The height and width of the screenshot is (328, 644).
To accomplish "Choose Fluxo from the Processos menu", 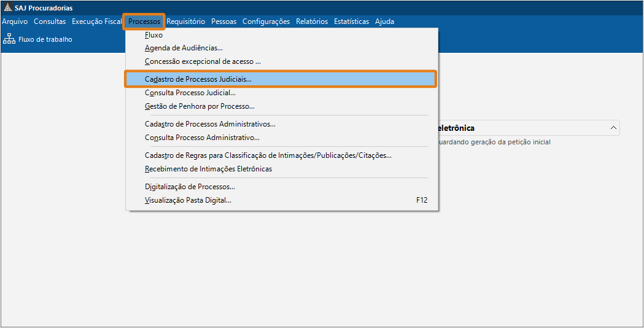I will pos(153,36).
